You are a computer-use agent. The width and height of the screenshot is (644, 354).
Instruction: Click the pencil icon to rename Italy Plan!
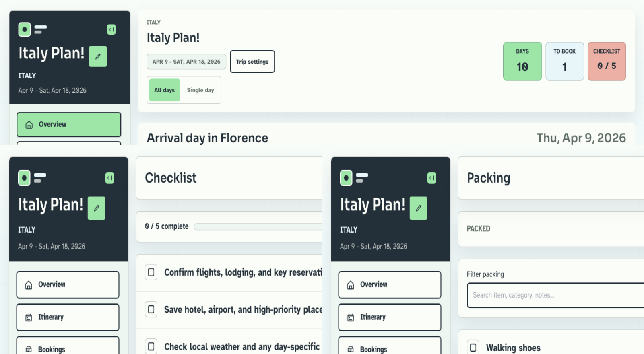(x=97, y=56)
